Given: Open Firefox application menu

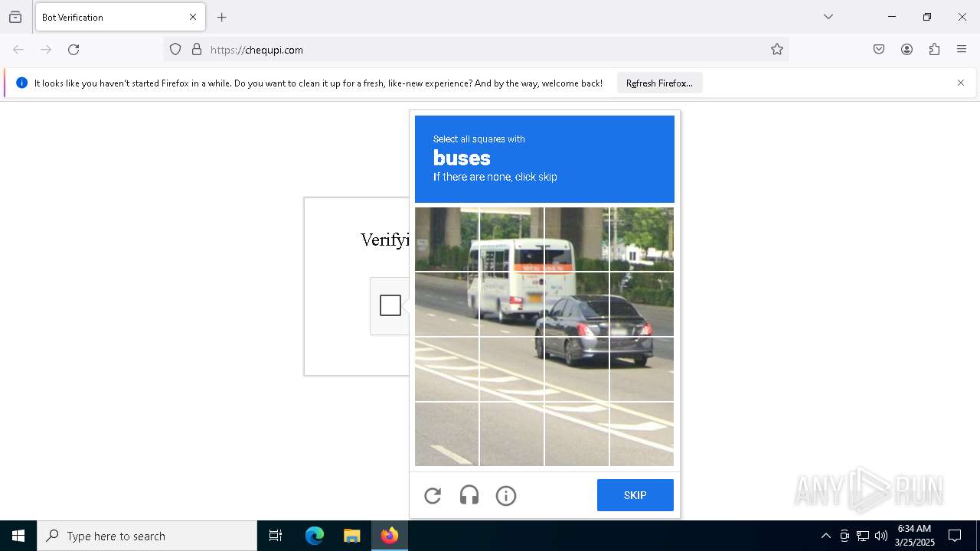Looking at the screenshot, I should tap(962, 50).
